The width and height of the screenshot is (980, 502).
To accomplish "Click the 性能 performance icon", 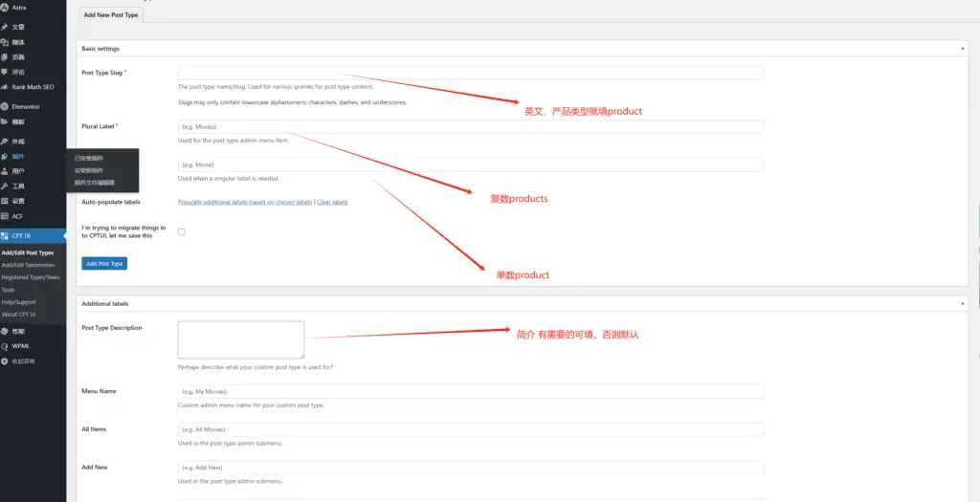I will (x=5, y=331).
